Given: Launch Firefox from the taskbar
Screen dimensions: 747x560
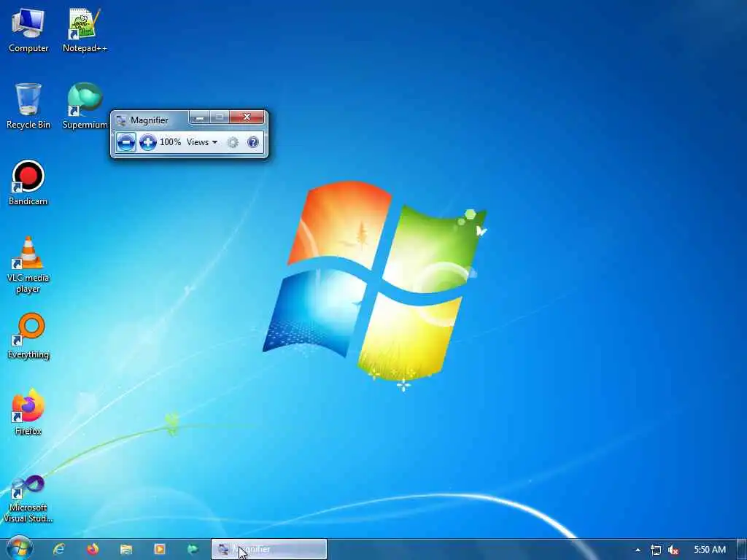Looking at the screenshot, I should [x=93, y=550].
